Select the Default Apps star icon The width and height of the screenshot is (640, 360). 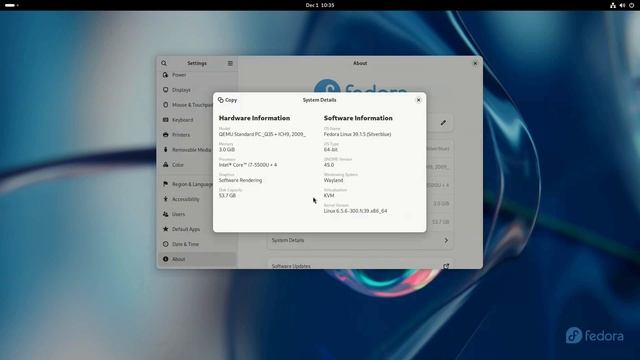165,229
